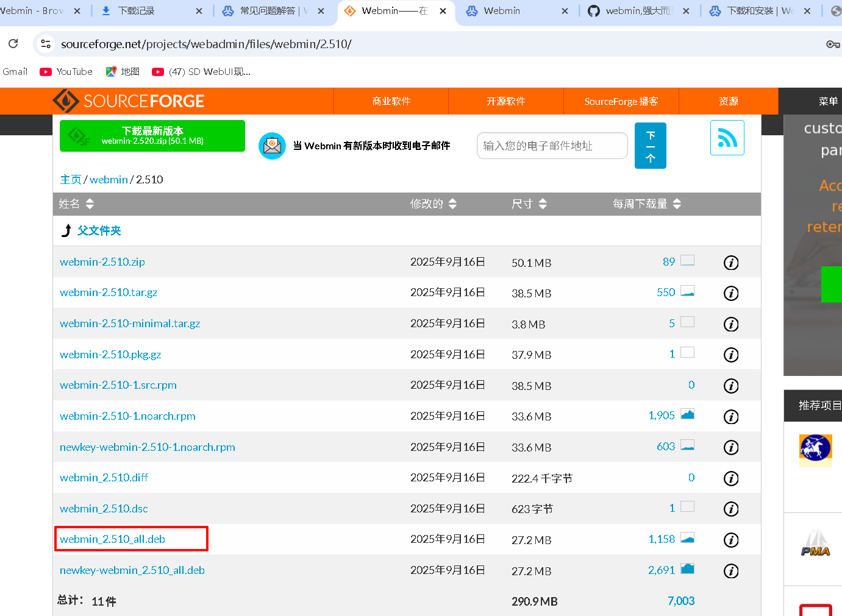Image resolution: width=842 pixels, height=616 pixels.
Task: Click the email address input field
Action: (552, 146)
